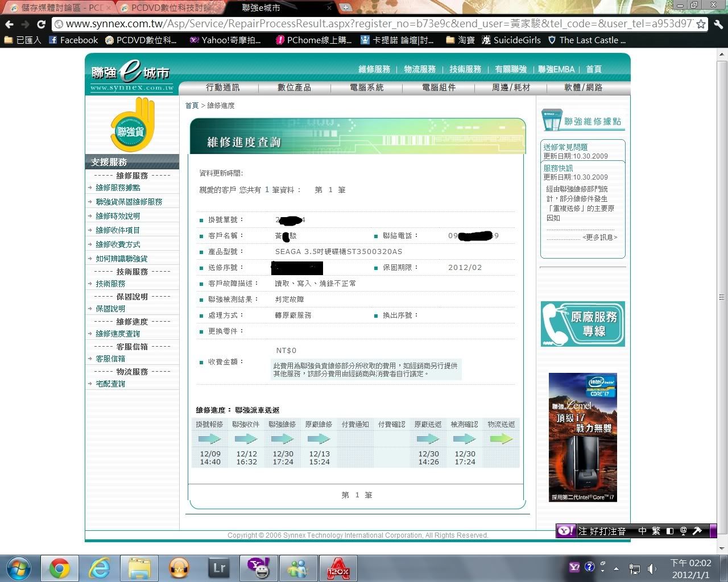
Task: Click the 原廠服務專線 phone banner
Action: click(583, 324)
